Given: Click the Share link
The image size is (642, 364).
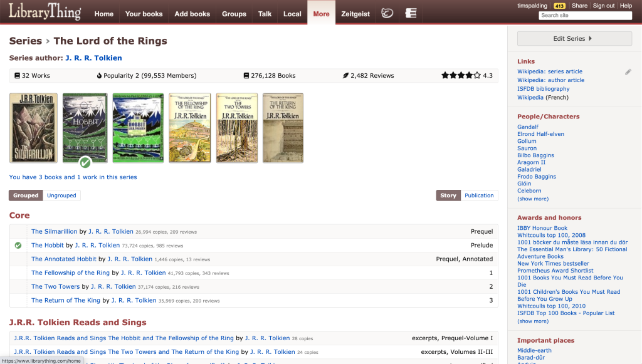Looking at the screenshot, I should point(579,6).
